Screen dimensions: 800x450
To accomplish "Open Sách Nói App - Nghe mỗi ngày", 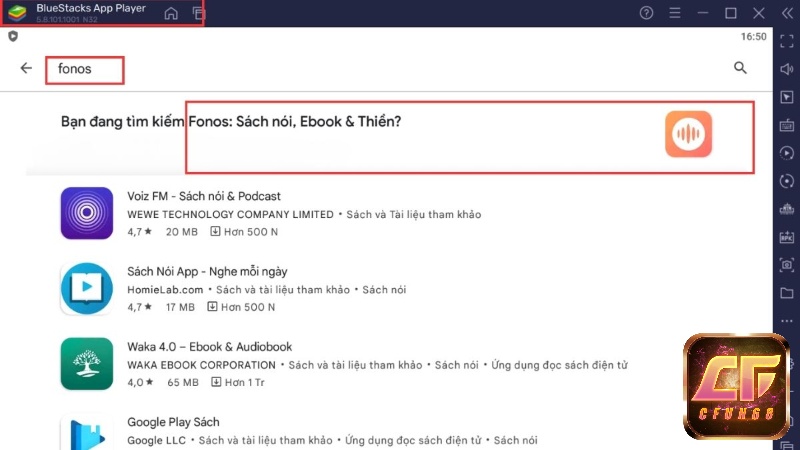I will [207, 271].
